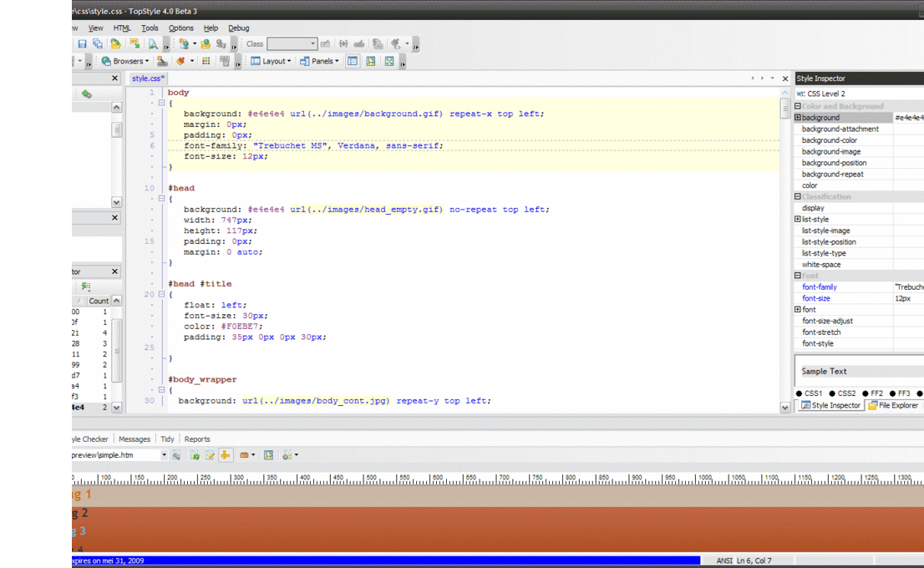Image resolution: width=924 pixels, height=568 pixels.
Task: Click the Save All icon
Action: point(97,43)
